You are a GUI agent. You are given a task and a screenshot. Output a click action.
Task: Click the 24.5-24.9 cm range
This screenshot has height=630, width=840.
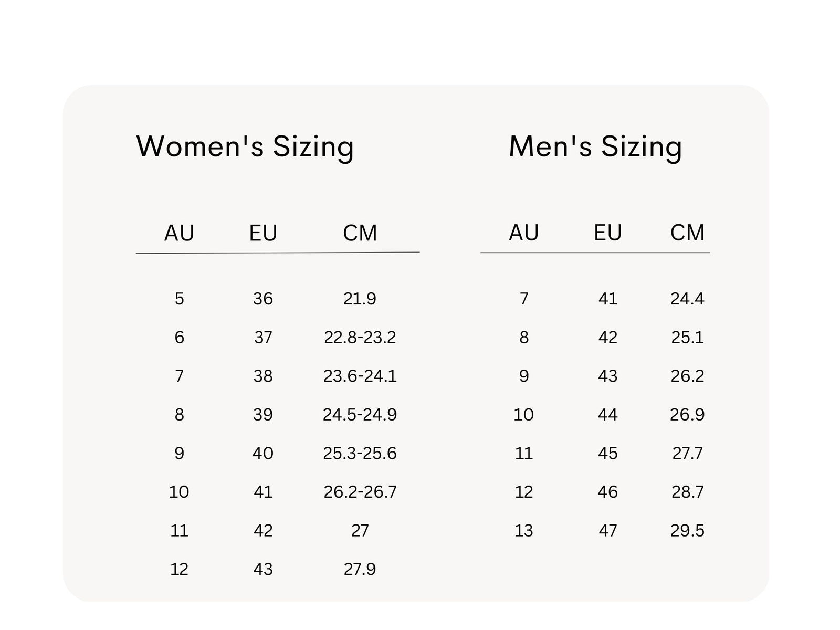pyautogui.click(x=360, y=415)
